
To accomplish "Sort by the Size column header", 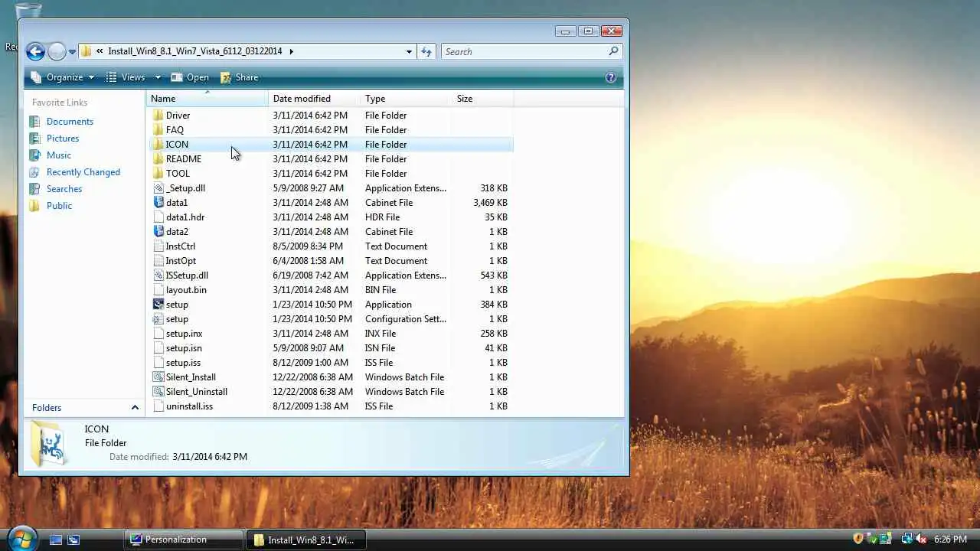I will pyautogui.click(x=482, y=99).
